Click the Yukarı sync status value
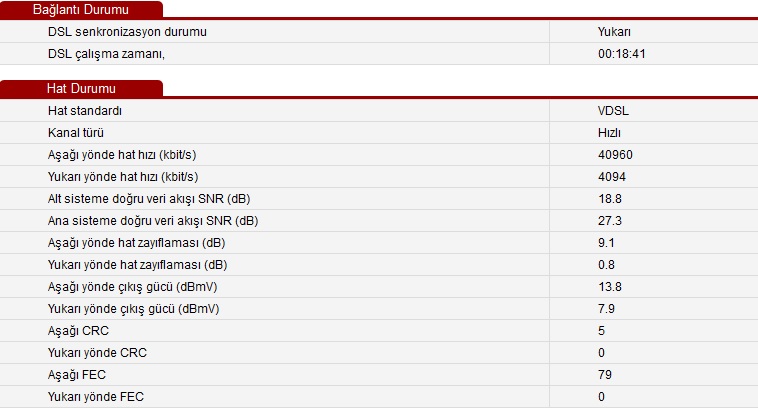The height and width of the screenshot is (408, 758). 614,32
